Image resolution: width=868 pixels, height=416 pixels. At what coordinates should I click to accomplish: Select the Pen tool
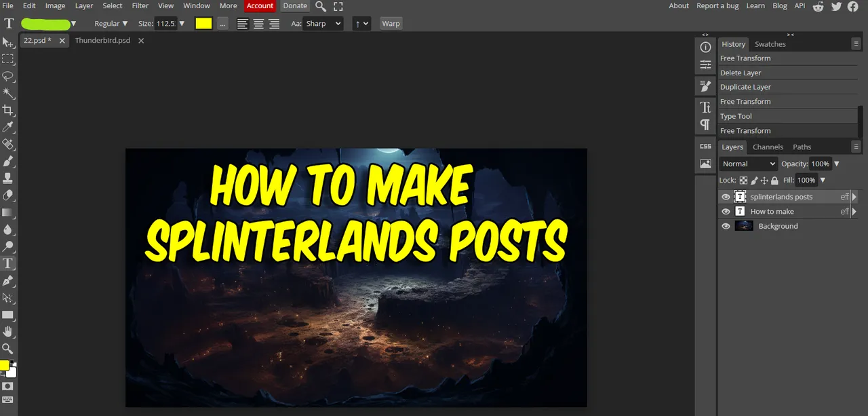click(x=8, y=280)
